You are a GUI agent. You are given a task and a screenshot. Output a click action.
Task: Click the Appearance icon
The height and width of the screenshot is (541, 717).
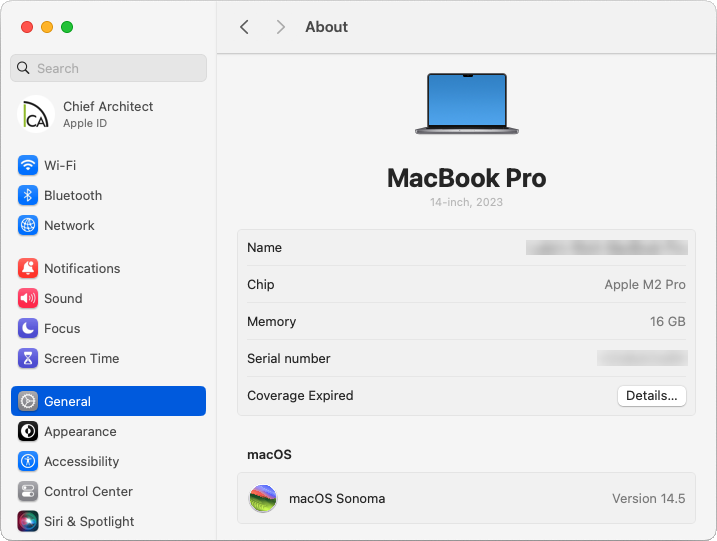pos(28,431)
